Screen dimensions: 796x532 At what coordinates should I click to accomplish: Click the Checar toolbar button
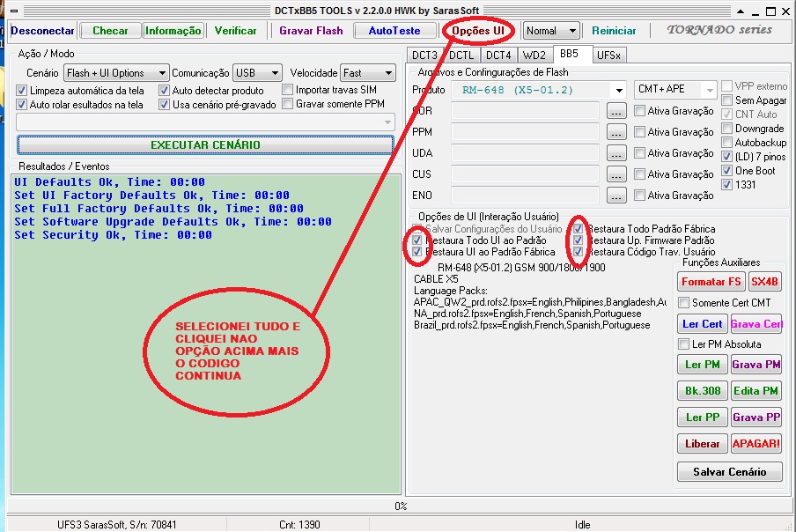pos(110,31)
